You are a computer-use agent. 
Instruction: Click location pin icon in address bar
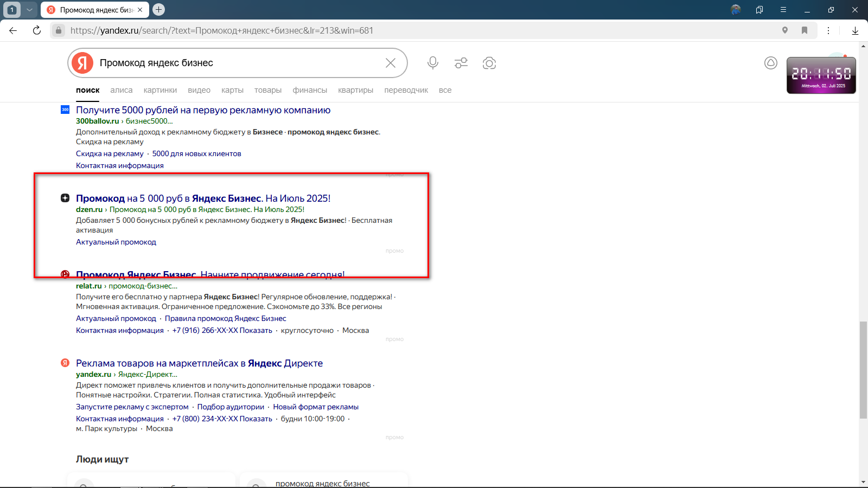coord(784,30)
